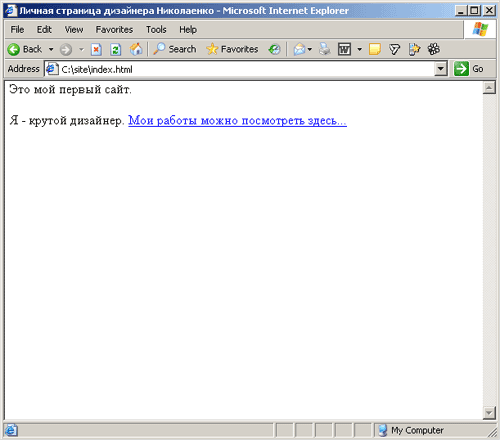Follow the 'Мои работы можно посмотреть здесь' link
The width and height of the screenshot is (500, 440).
(237, 121)
